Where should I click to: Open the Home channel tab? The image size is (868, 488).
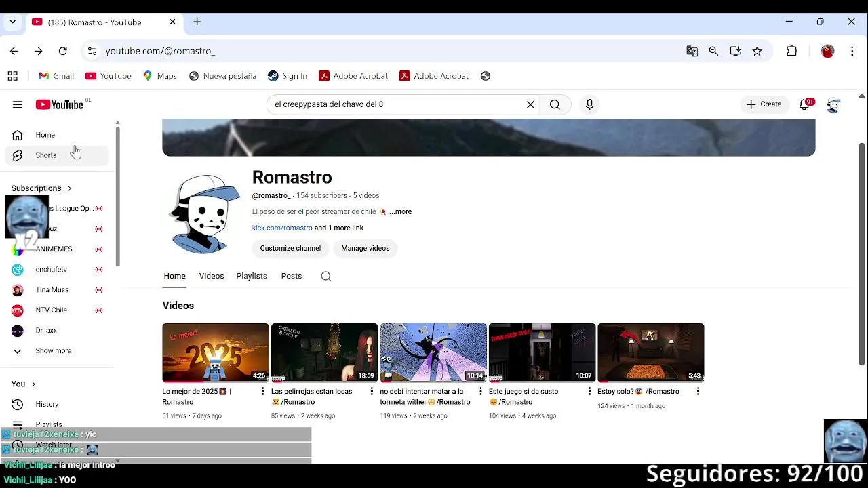pyautogui.click(x=174, y=276)
